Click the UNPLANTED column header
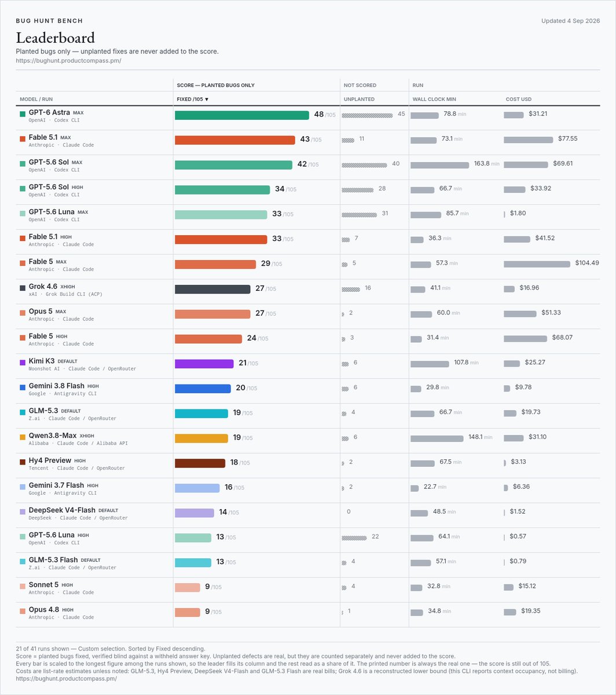The width and height of the screenshot is (616, 695). point(359,99)
